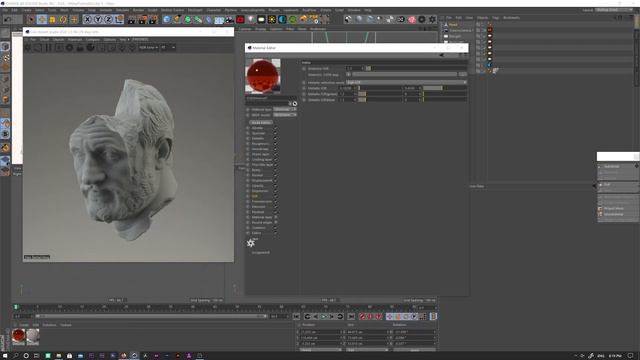Click the red Octane icon in toolbar
The width and height of the screenshot is (640, 360).
[x=240, y=19]
